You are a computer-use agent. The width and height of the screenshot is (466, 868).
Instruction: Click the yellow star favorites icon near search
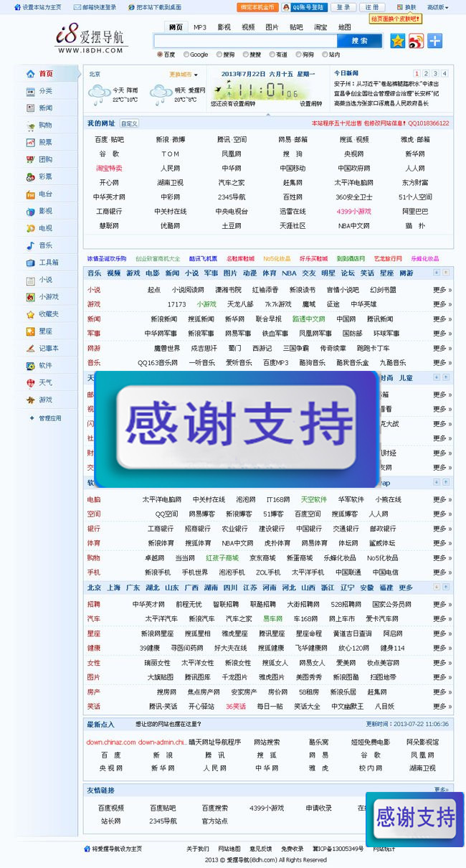click(x=398, y=41)
